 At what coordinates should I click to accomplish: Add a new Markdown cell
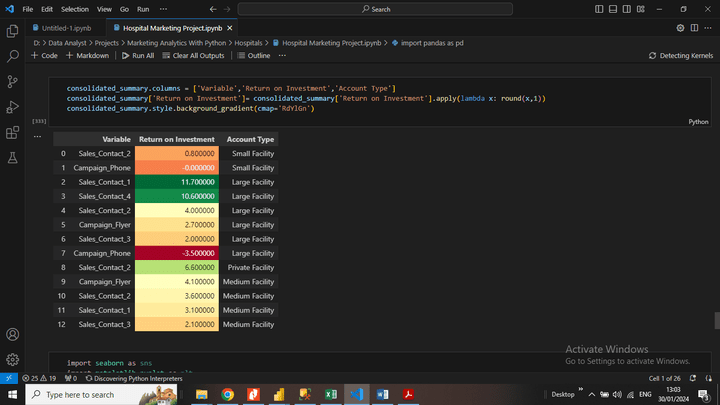click(87, 56)
